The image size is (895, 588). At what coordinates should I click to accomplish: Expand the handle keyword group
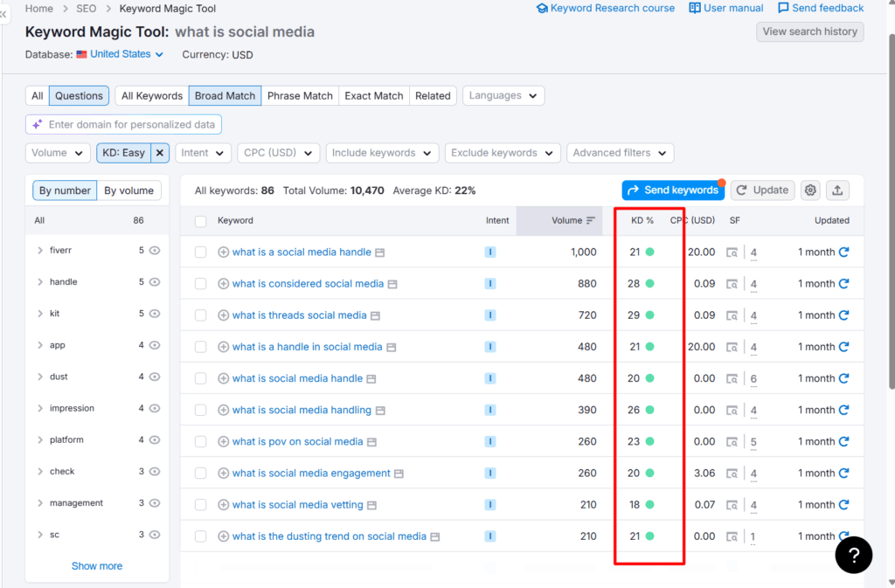click(40, 281)
